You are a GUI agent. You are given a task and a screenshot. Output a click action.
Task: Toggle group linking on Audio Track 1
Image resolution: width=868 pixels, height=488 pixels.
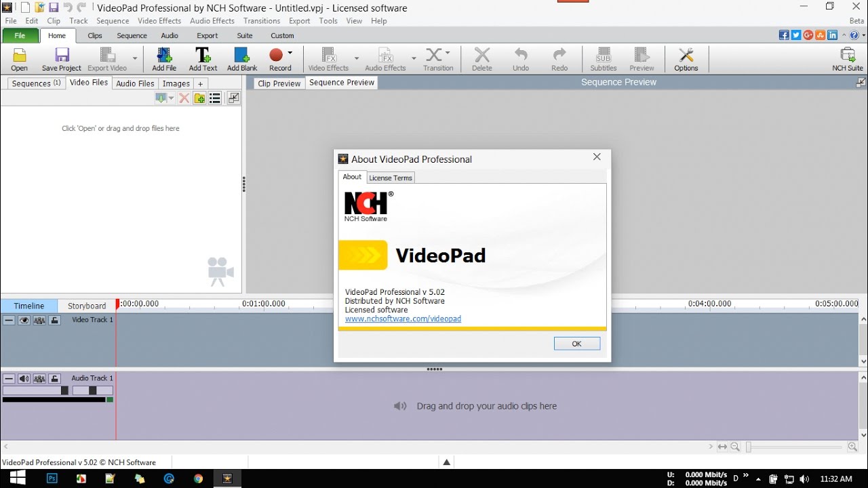pos(39,378)
